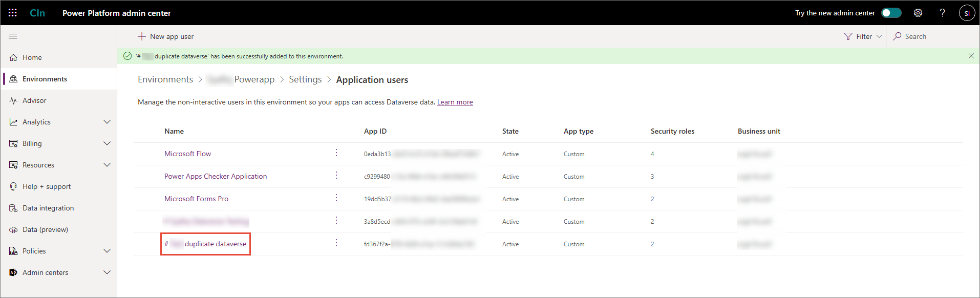Click security roles count 4 for Microsoft Flow
980x298 pixels.
click(652, 154)
